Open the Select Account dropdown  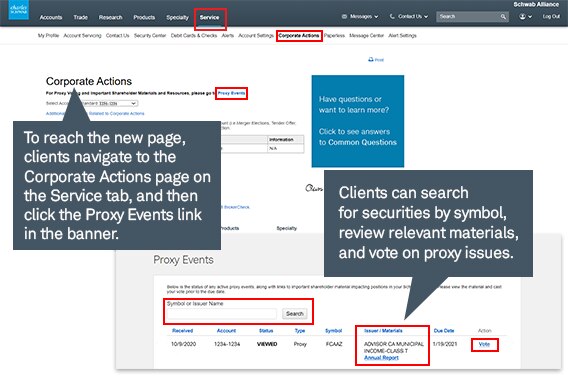coord(109,104)
